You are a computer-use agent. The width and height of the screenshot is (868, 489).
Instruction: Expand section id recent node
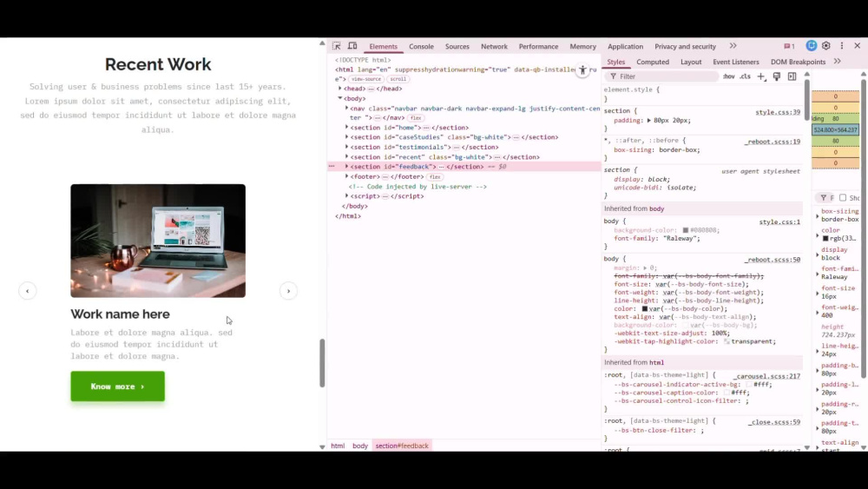(346, 157)
